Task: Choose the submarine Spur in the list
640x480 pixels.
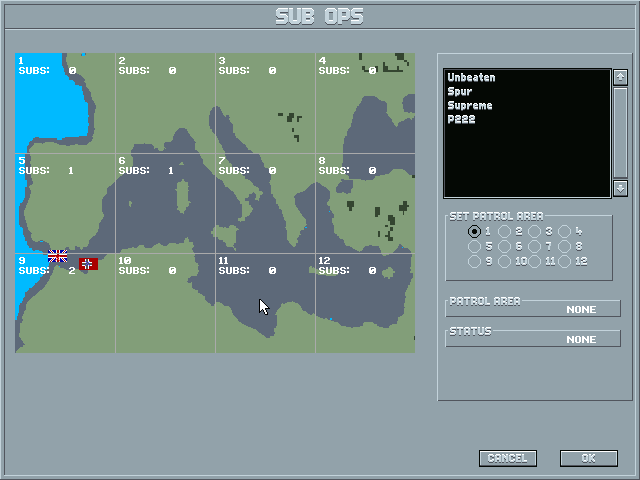Action: pyautogui.click(x=460, y=91)
